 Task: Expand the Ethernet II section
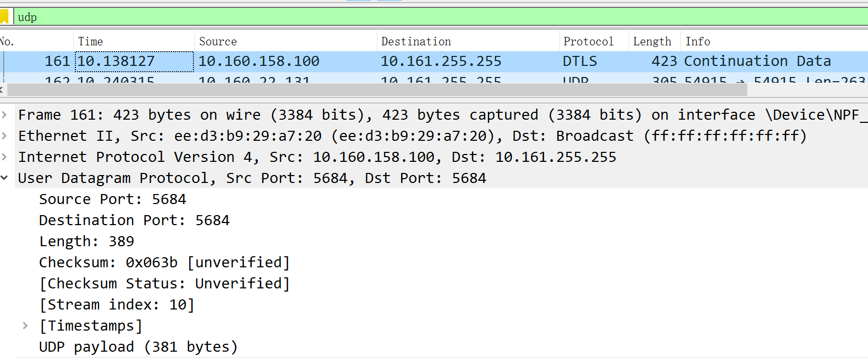[x=5, y=136]
